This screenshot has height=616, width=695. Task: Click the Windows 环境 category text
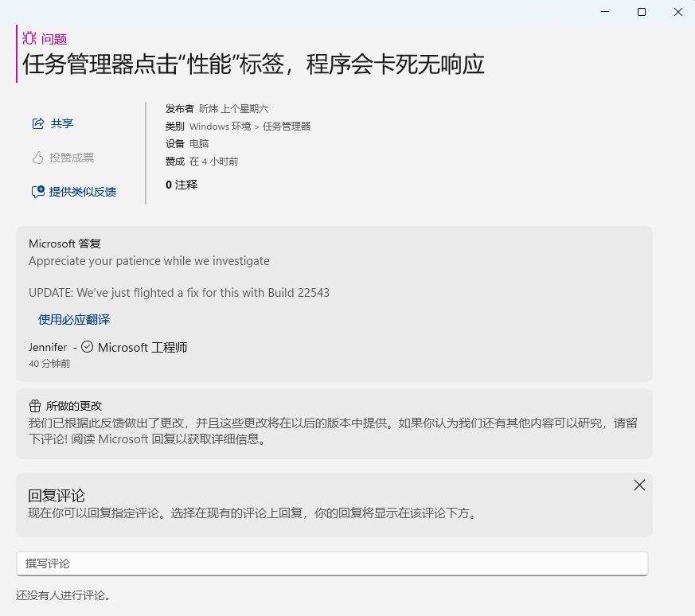tap(220, 127)
